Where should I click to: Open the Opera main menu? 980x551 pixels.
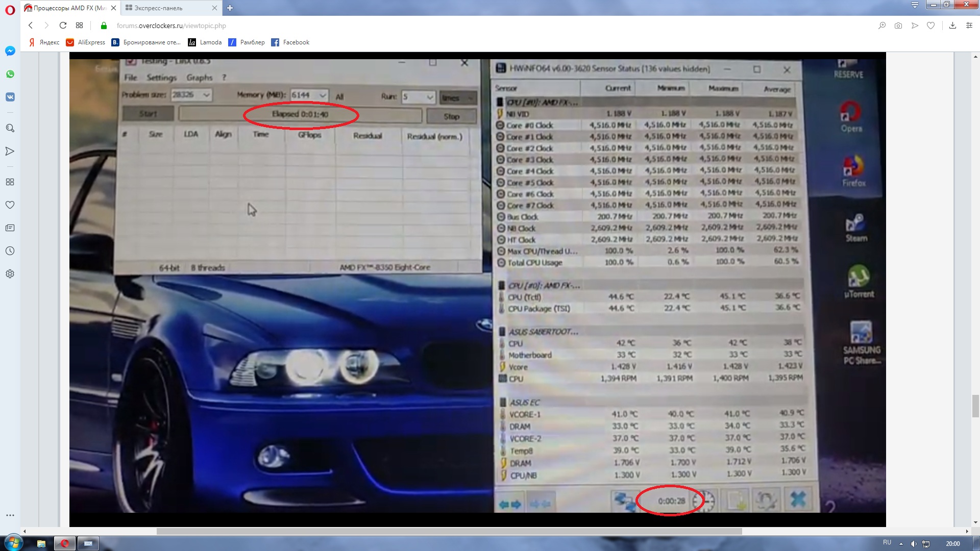coord(10,10)
